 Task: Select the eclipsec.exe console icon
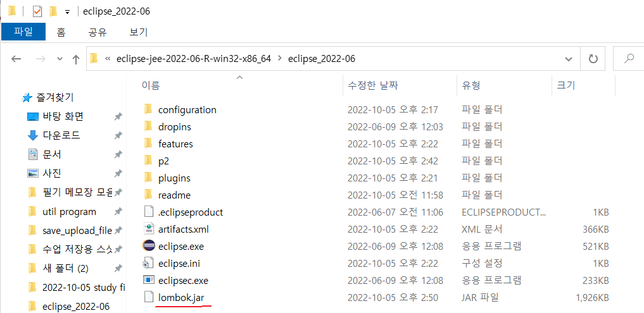point(148,281)
